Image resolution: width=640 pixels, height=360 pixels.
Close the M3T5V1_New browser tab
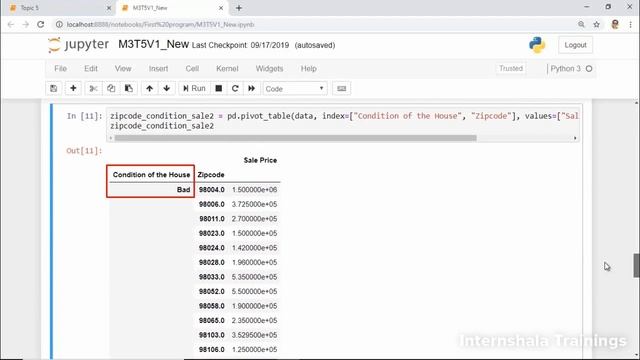pyautogui.click(x=221, y=8)
